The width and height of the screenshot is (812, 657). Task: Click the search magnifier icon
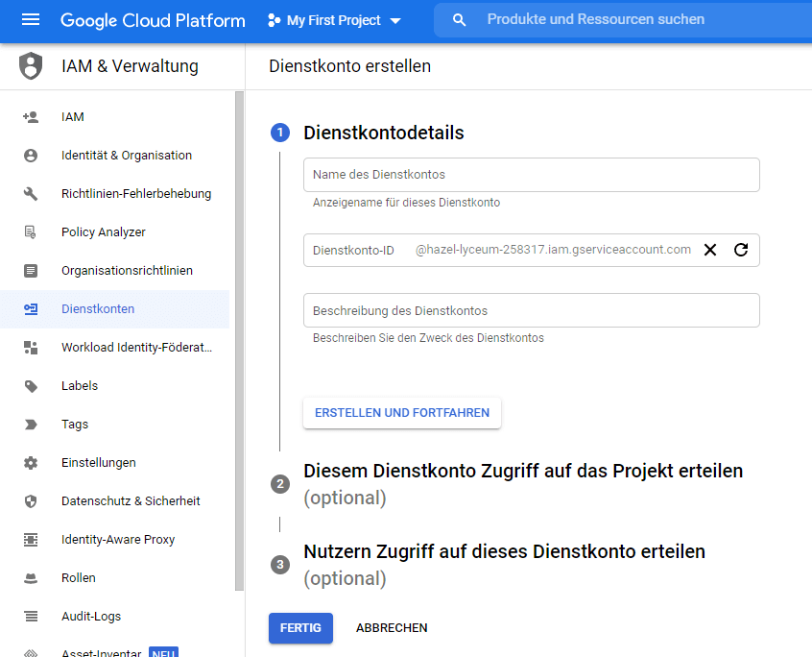point(459,19)
